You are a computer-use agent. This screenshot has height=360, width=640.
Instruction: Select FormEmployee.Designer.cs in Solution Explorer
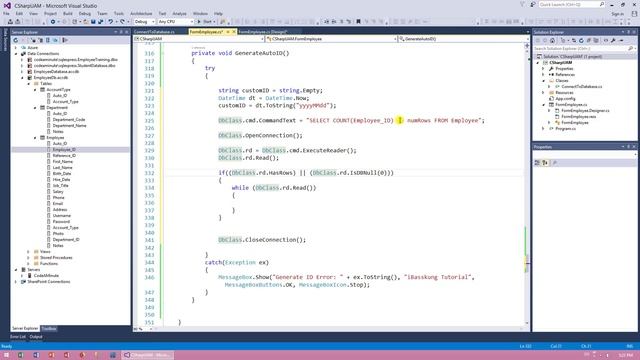click(x=585, y=111)
